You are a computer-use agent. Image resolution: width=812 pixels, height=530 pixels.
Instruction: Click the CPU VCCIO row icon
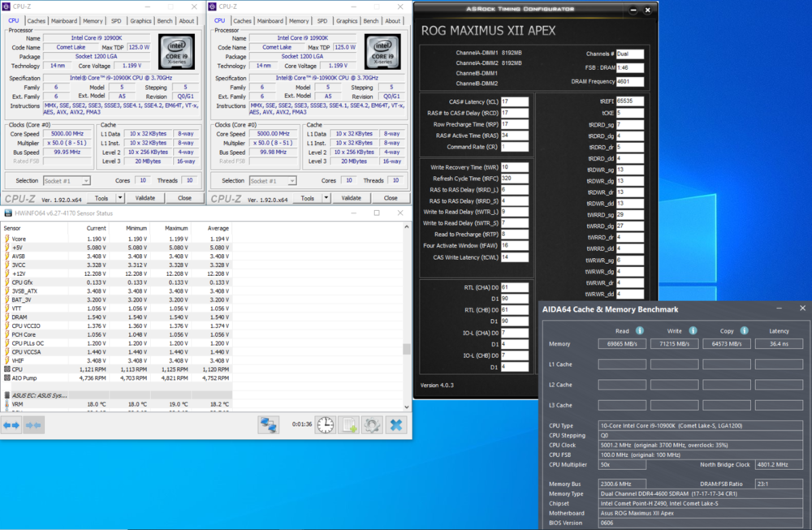[6, 325]
